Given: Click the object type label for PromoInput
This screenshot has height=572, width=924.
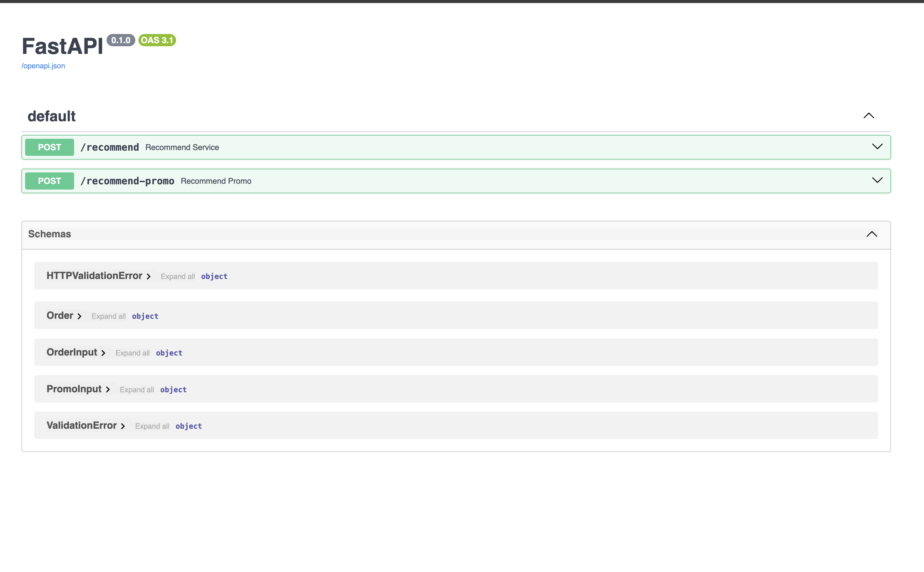Looking at the screenshot, I should [x=173, y=390].
